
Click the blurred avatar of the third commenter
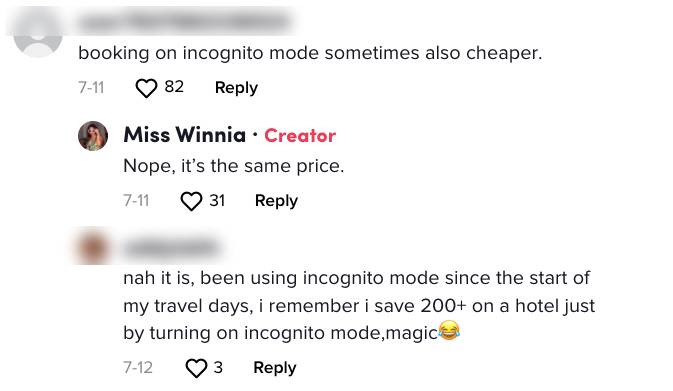[x=93, y=248]
